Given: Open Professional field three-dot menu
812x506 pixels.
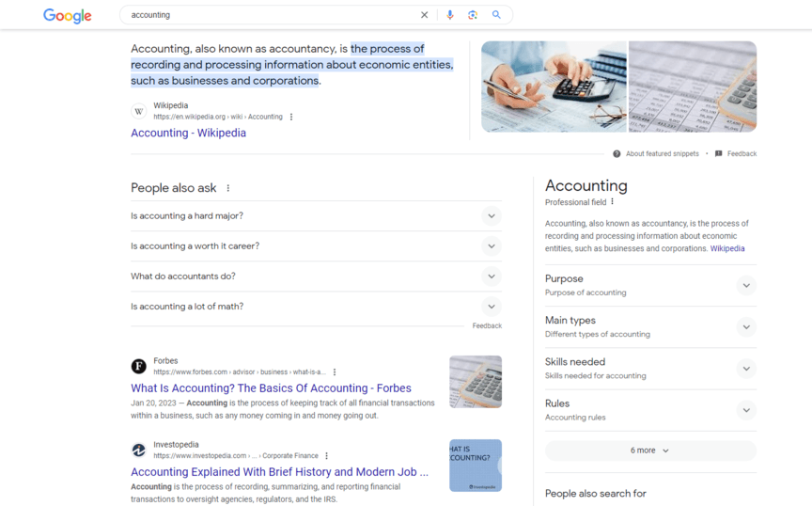Looking at the screenshot, I should (612, 201).
